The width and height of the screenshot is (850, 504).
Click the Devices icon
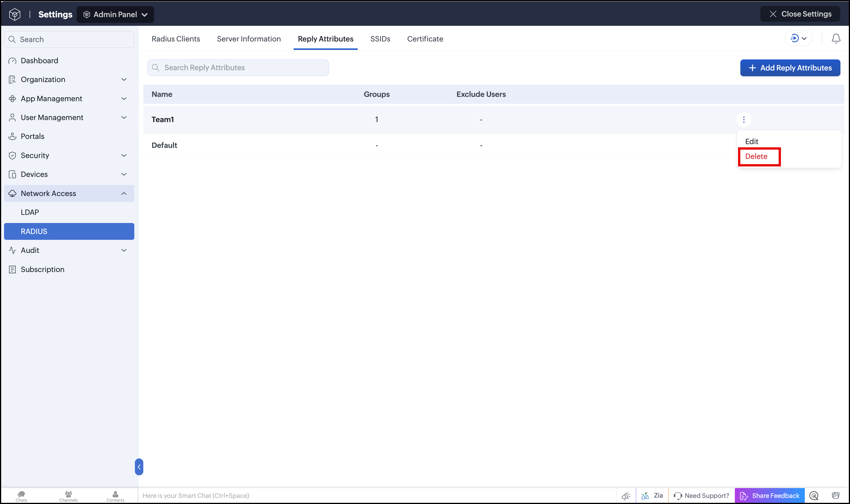(12, 174)
